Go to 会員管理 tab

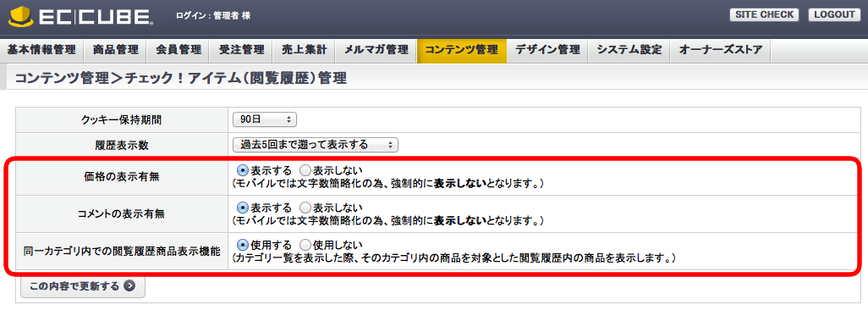point(179,51)
